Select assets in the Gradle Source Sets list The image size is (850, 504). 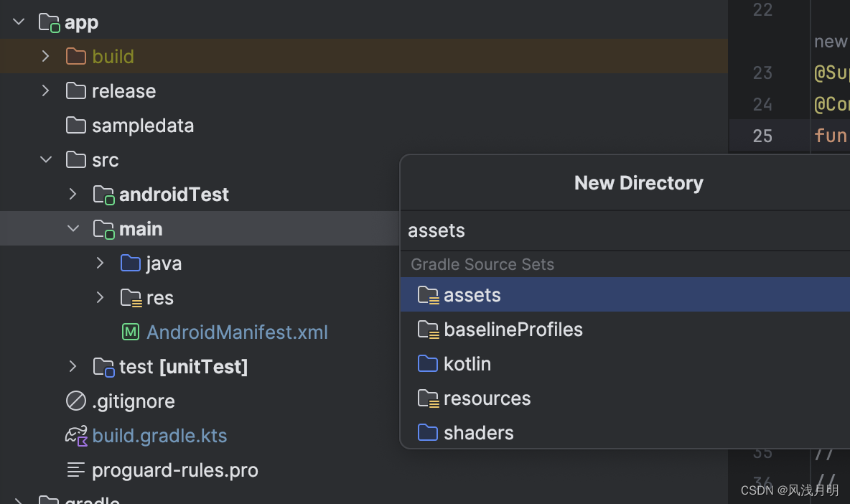(472, 295)
